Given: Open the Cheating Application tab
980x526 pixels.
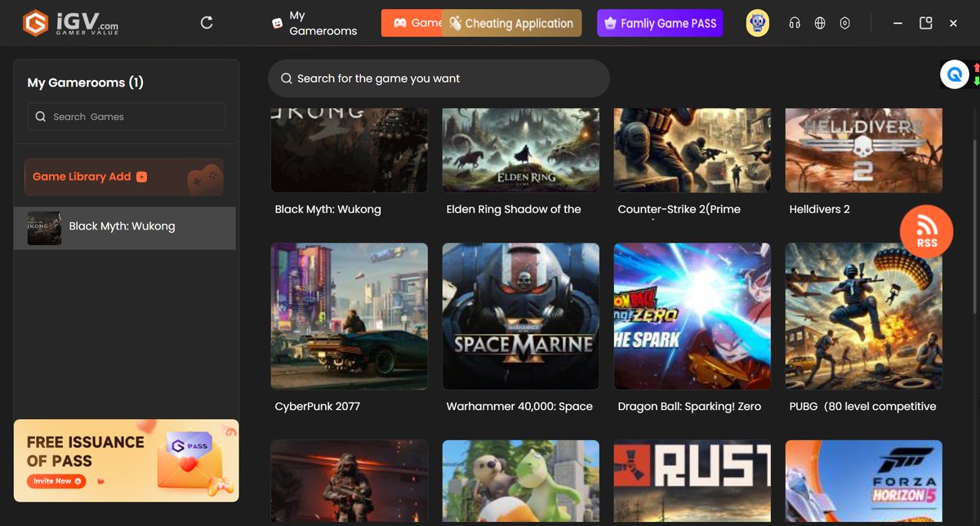Looking at the screenshot, I should pos(512,23).
